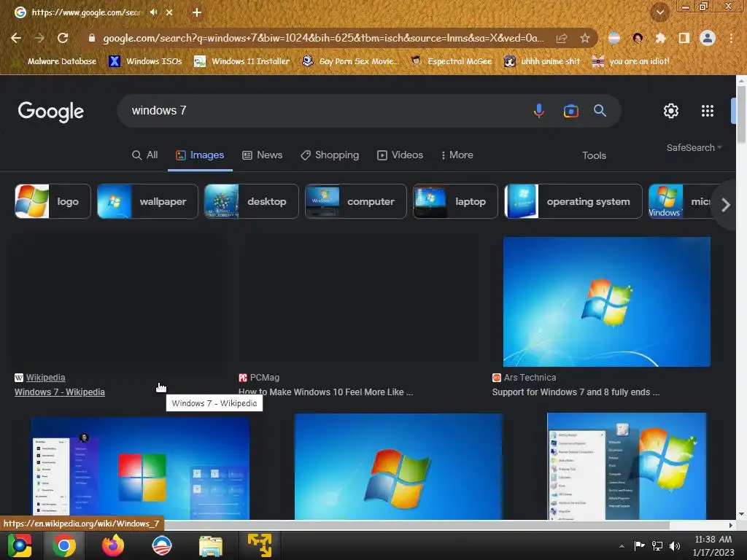Go back with the browser back arrow
This screenshot has height=560, width=747.
tap(16, 38)
